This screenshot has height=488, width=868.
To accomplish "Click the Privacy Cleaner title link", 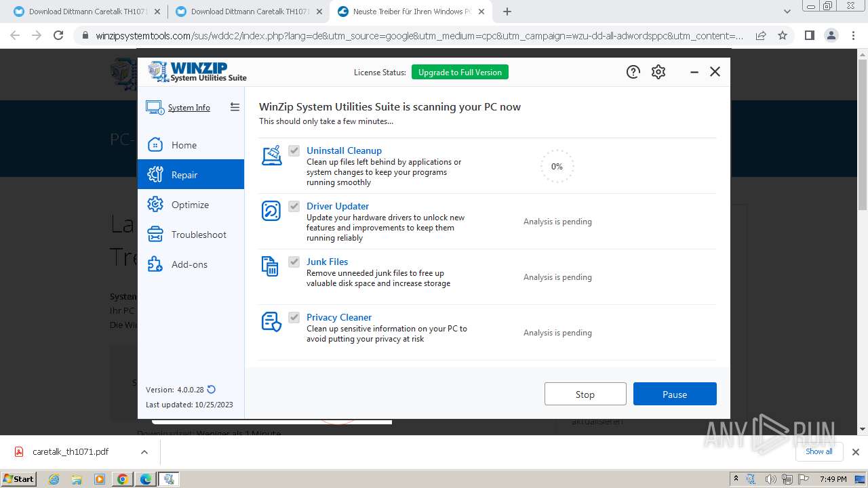I will tap(339, 317).
